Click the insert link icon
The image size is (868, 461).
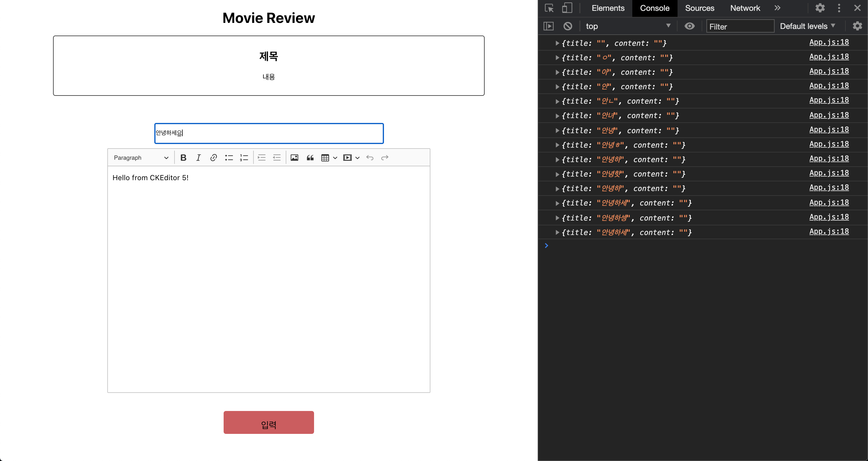click(x=213, y=157)
